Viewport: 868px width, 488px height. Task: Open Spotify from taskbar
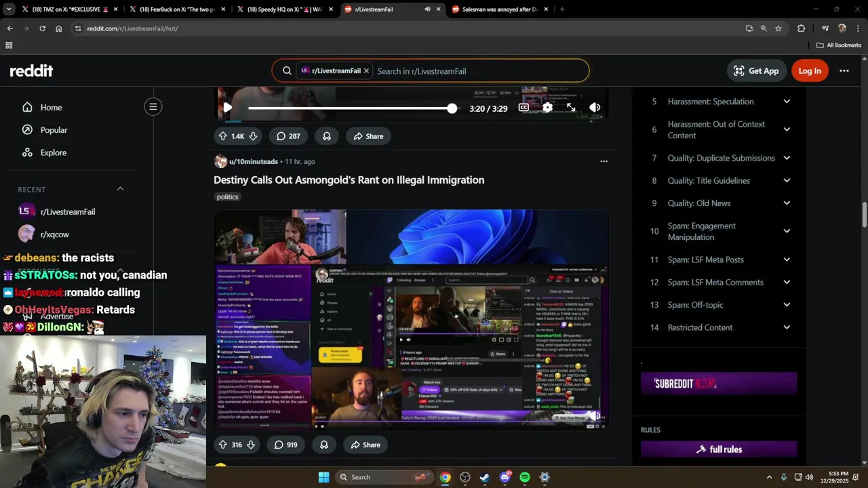[525, 477]
